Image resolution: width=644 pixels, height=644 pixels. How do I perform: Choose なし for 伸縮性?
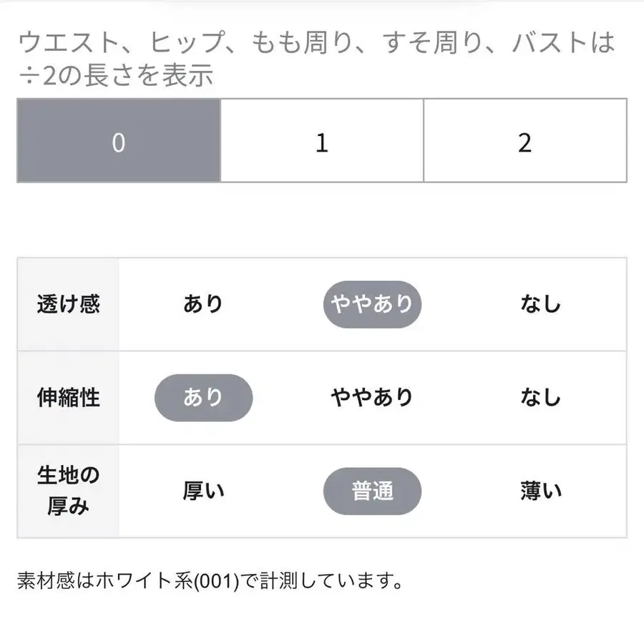pyautogui.click(x=538, y=396)
